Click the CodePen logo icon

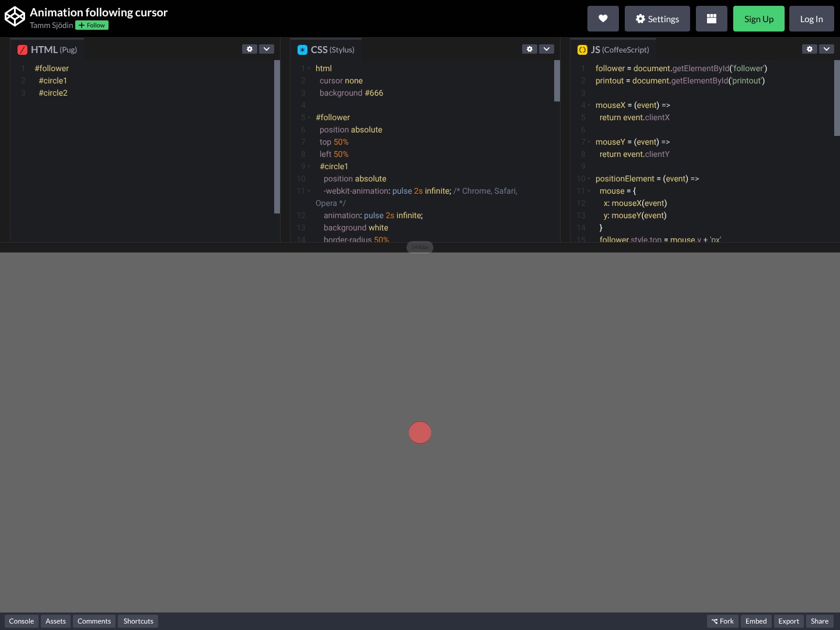tap(15, 17)
